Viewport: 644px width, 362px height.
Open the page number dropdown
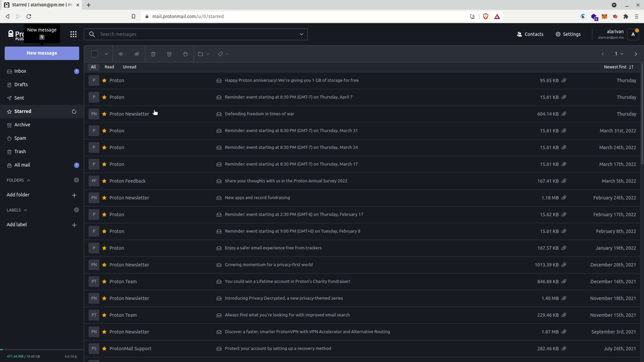click(619, 54)
